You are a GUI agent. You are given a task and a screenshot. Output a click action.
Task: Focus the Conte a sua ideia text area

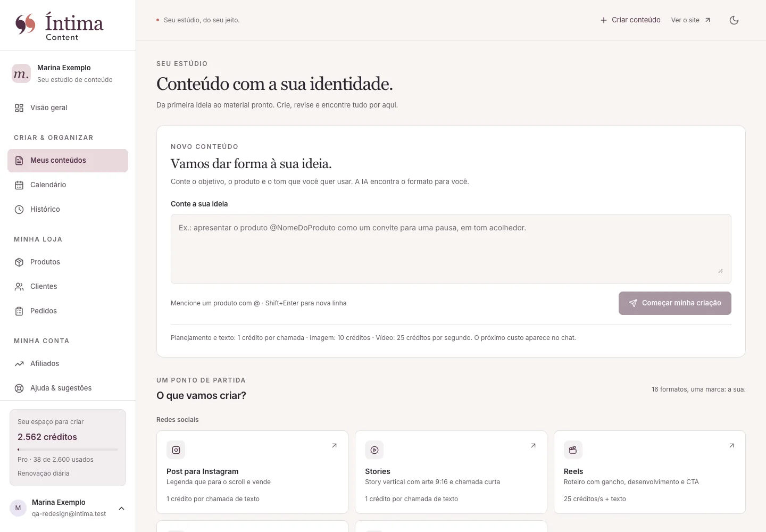451,249
